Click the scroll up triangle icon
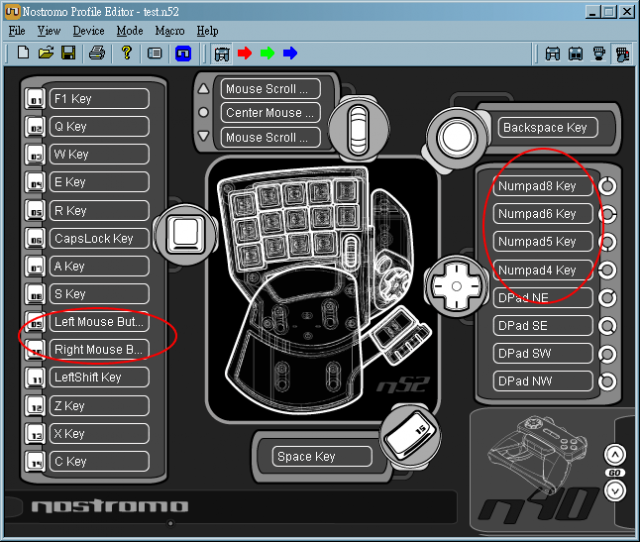The height and width of the screenshot is (542, 640). coord(203,89)
